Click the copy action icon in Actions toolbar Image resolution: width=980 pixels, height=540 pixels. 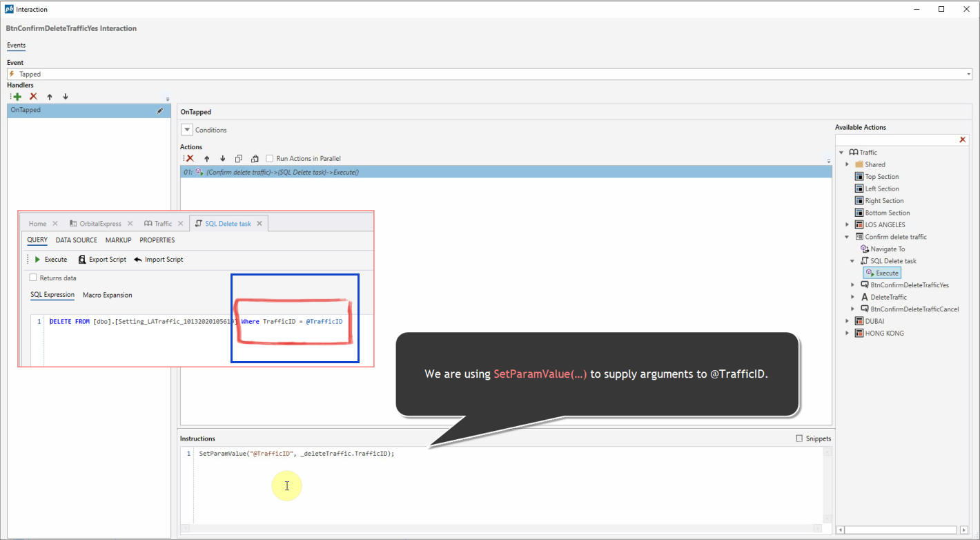pyautogui.click(x=239, y=159)
